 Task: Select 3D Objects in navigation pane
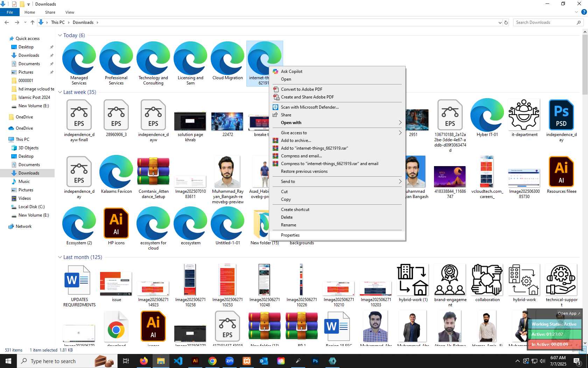(x=28, y=148)
